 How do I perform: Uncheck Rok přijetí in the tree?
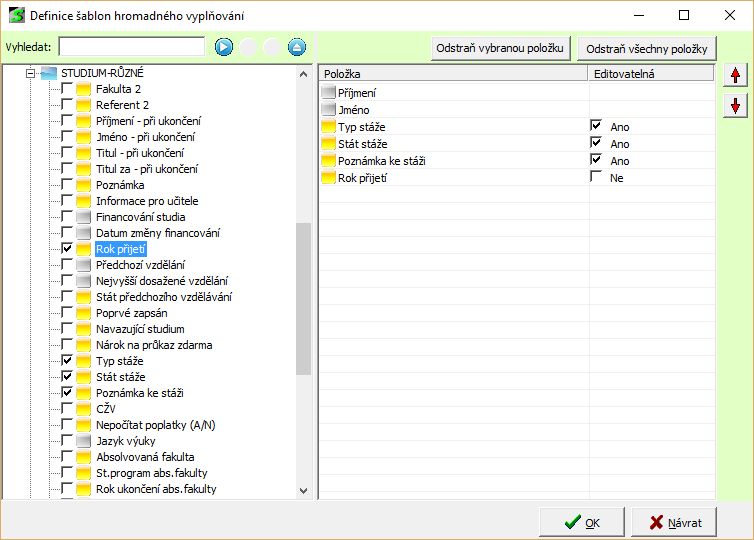67,249
